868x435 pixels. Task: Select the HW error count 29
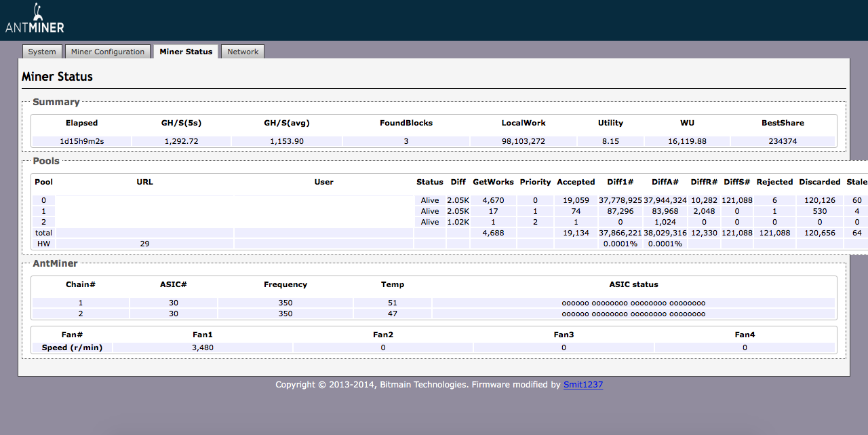point(144,244)
